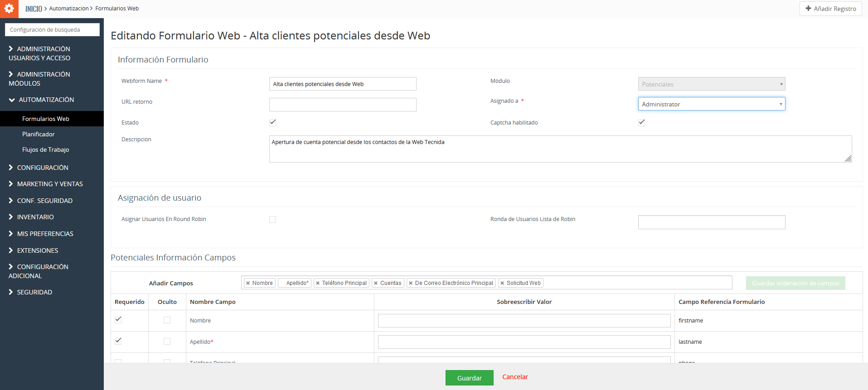Open the settings gear icon
The image size is (868, 390).
coord(9,9)
